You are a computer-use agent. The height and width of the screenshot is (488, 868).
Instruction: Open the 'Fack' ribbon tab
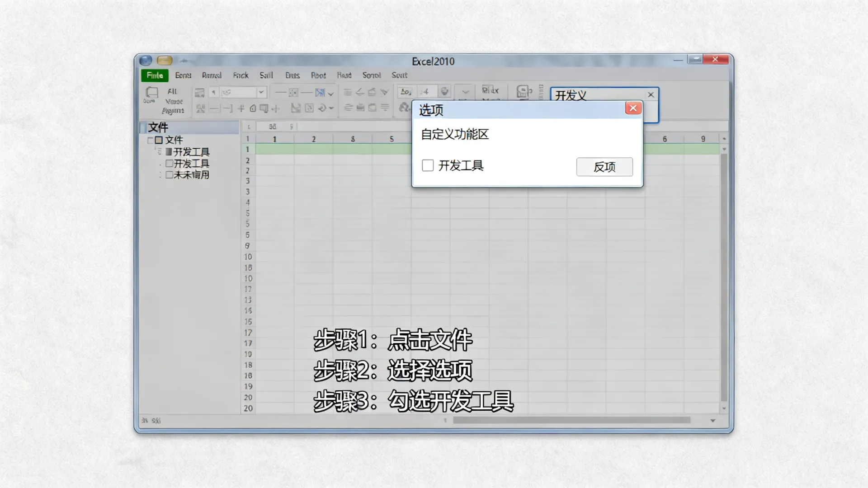(x=241, y=75)
